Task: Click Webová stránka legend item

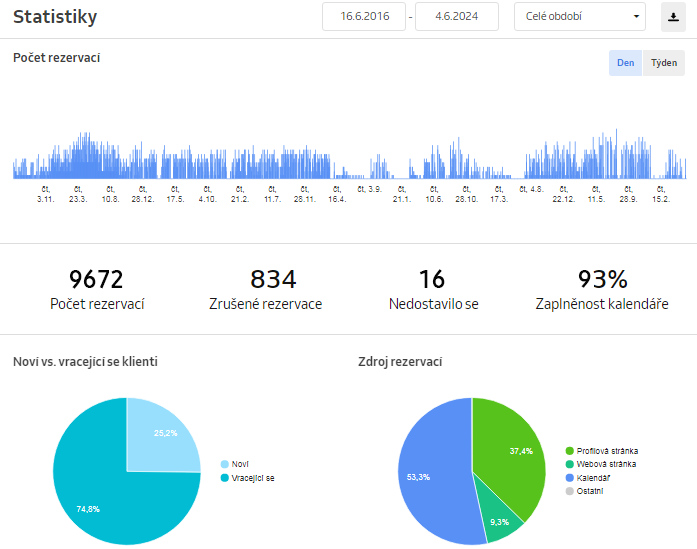Action: pos(607,464)
